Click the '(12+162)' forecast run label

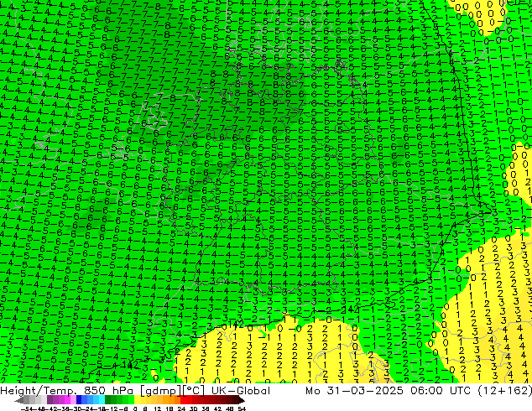coord(504,391)
